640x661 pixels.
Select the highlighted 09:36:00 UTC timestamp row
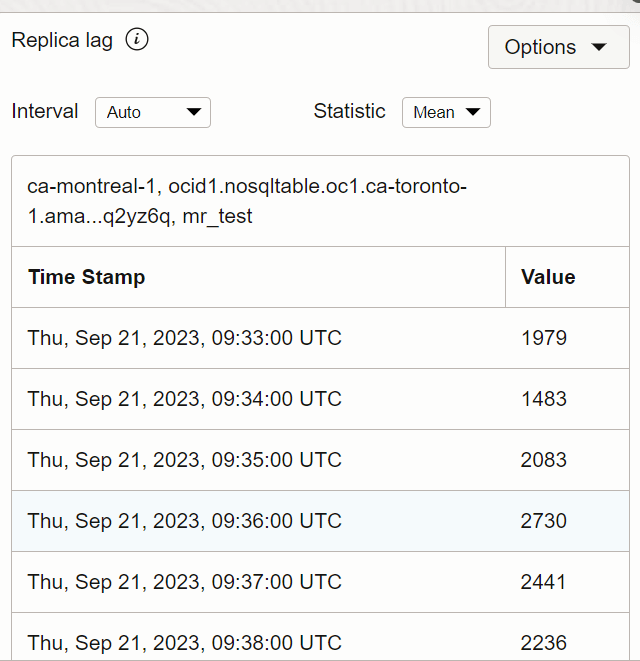(x=185, y=521)
